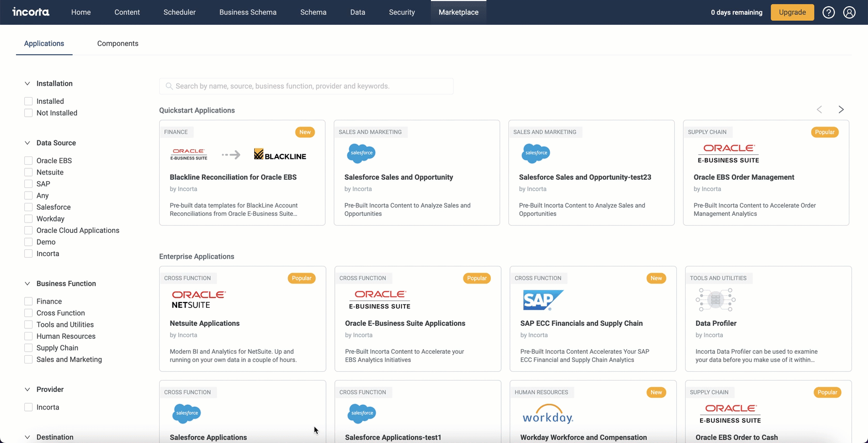
Task: Open the Home tab
Action: pos(81,12)
